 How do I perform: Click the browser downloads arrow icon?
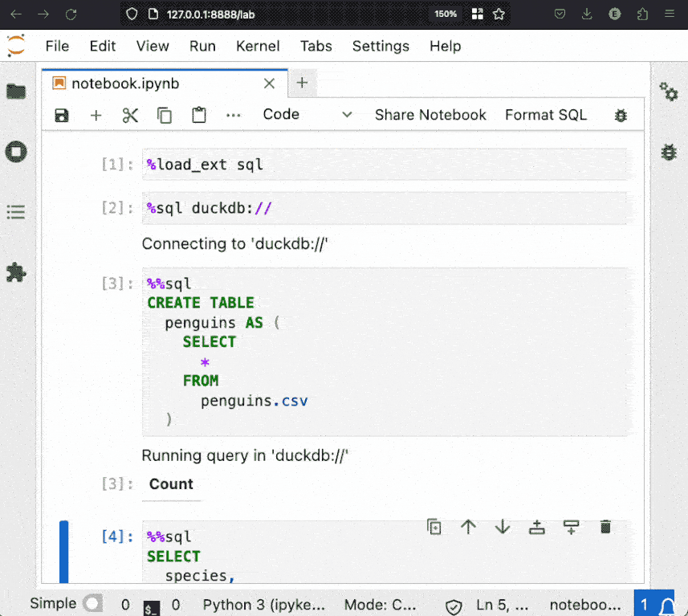pyautogui.click(x=587, y=14)
